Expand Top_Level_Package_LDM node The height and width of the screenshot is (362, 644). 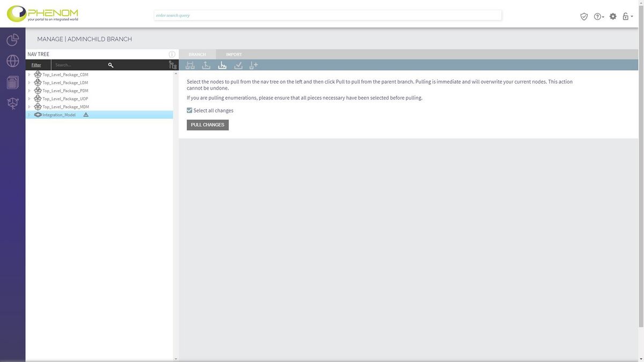click(x=29, y=83)
